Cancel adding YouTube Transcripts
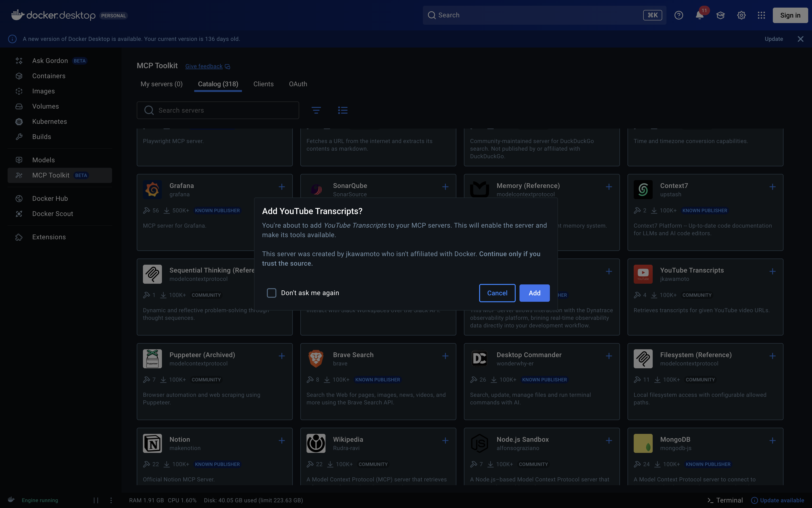812x508 pixels. click(497, 293)
